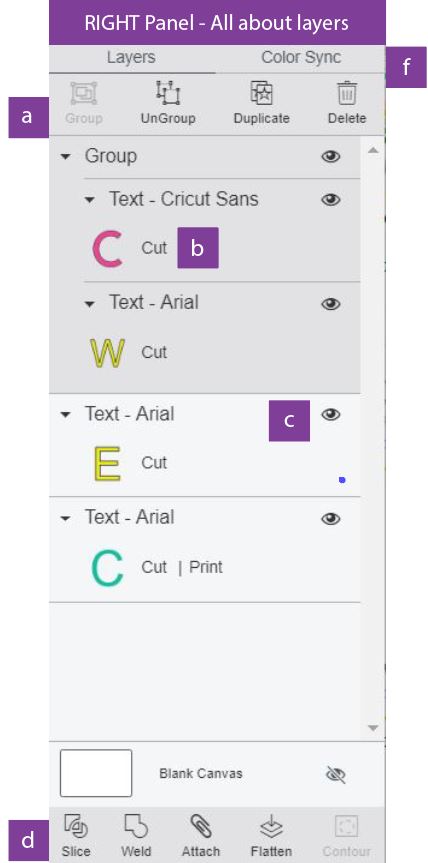
Task: Select the Weld tool
Action: (x=136, y=827)
